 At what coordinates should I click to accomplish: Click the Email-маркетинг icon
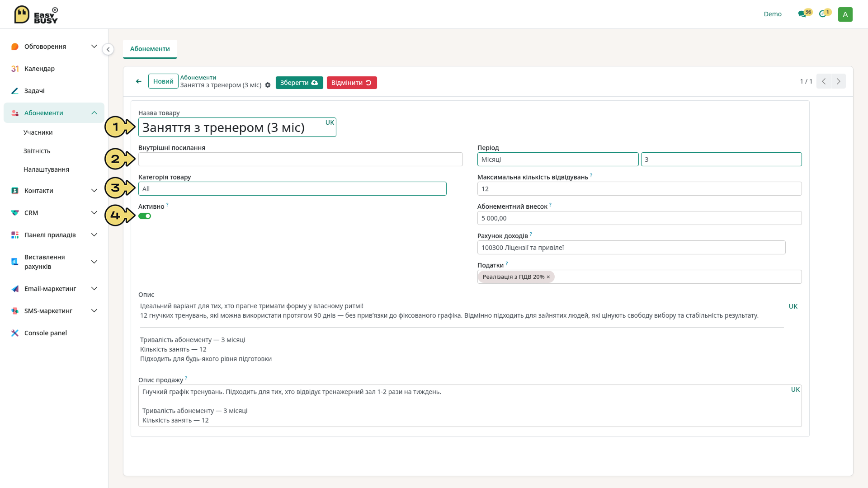[15, 289]
